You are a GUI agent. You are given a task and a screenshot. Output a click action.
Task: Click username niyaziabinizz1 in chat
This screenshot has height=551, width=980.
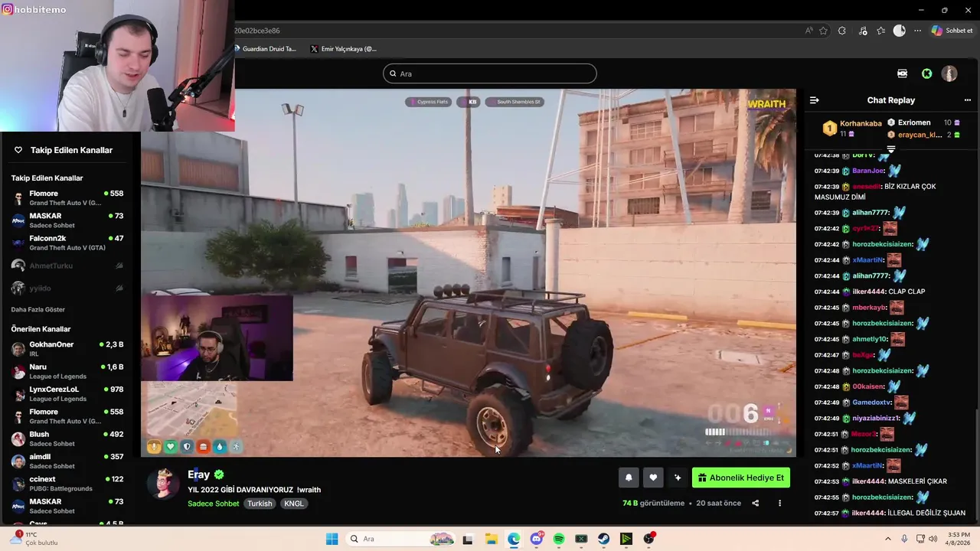tap(876, 419)
